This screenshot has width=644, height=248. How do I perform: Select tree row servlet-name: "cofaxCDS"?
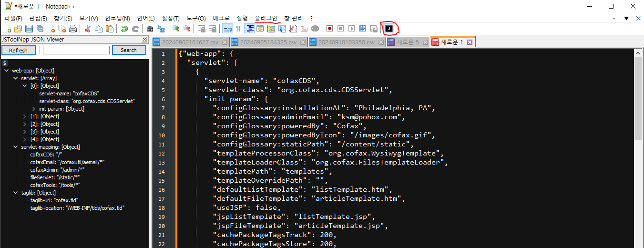tap(69, 93)
